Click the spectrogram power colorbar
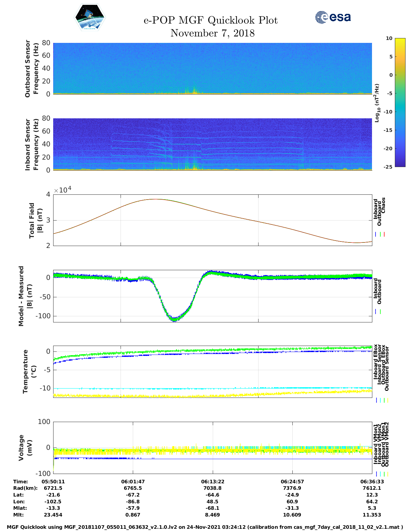The image size is (411, 532). 391,102
